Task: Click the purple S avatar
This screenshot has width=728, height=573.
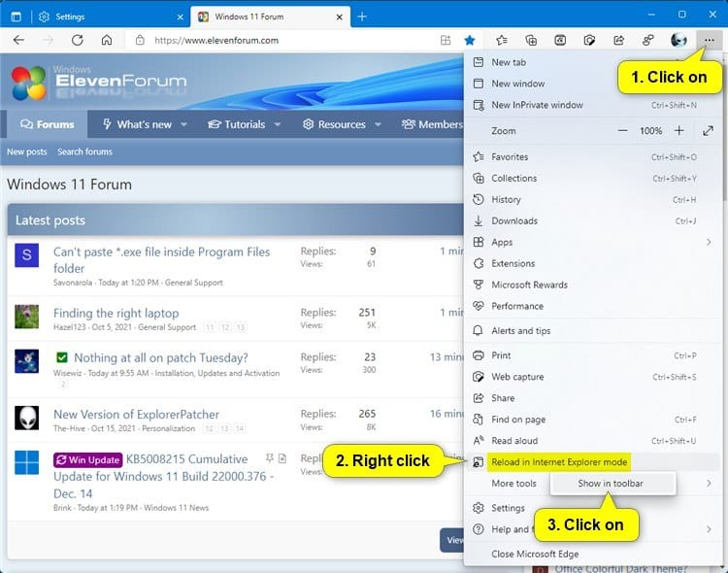Action: tap(27, 254)
